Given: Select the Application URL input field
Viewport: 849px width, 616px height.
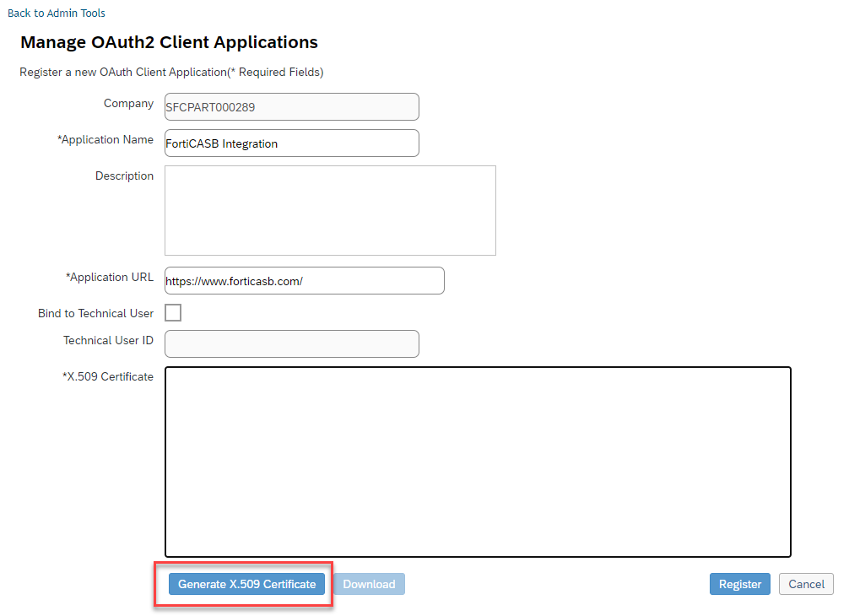Looking at the screenshot, I should pos(305,280).
